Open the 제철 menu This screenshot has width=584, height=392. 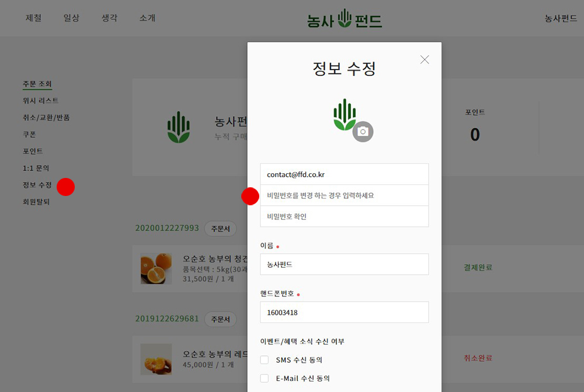pyautogui.click(x=33, y=18)
